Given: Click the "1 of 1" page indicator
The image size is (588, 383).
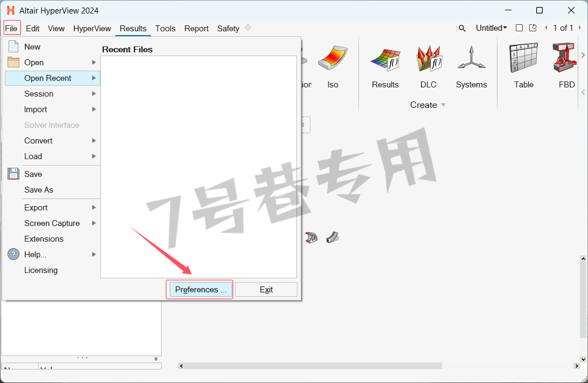Looking at the screenshot, I should point(563,28).
